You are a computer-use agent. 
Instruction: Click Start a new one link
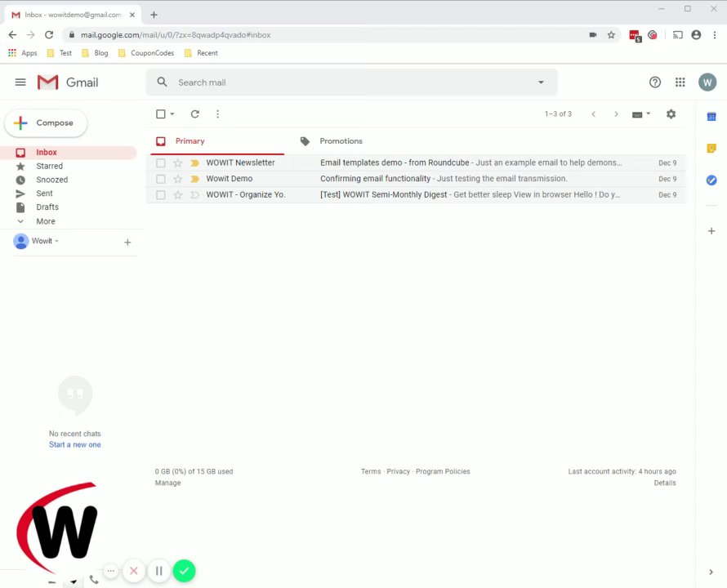point(74,444)
